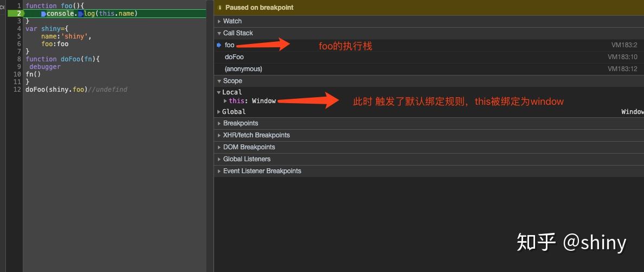
Task: Open source location VM183:10
Action: tap(623, 57)
